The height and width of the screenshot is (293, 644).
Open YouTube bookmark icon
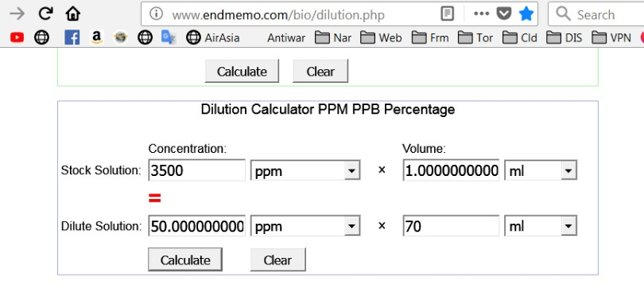click(17, 38)
